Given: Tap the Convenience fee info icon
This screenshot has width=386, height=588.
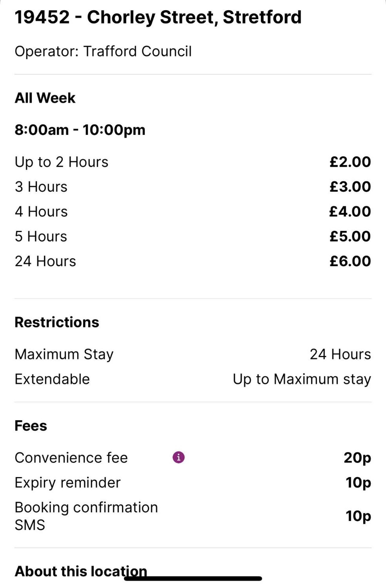Looking at the screenshot, I should point(179,457).
